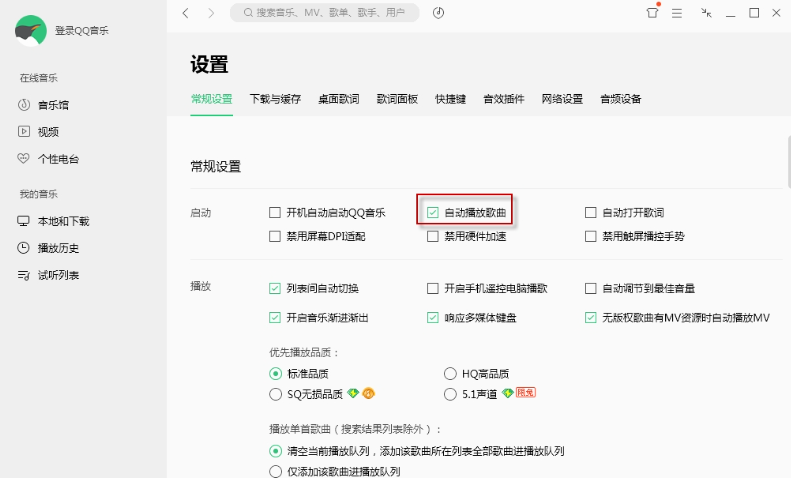Click the back navigation arrow
This screenshot has width=791, height=478.
tap(186, 13)
